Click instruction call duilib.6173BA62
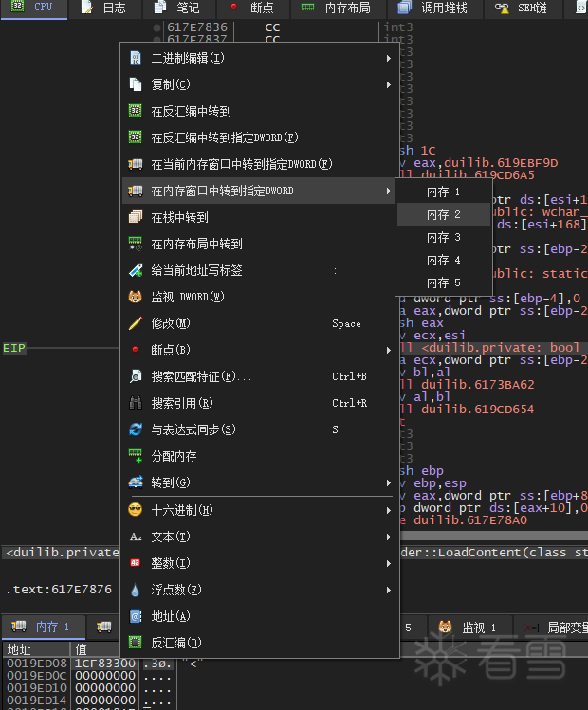This screenshot has width=588, height=710. (467, 385)
